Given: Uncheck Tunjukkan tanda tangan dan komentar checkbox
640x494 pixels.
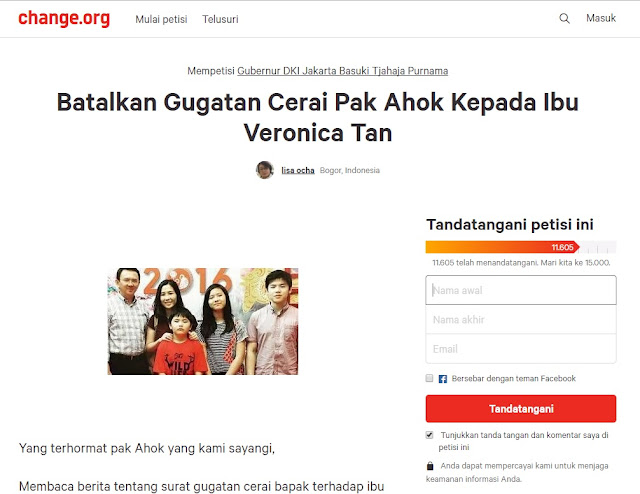Looking at the screenshot, I should (x=429, y=435).
